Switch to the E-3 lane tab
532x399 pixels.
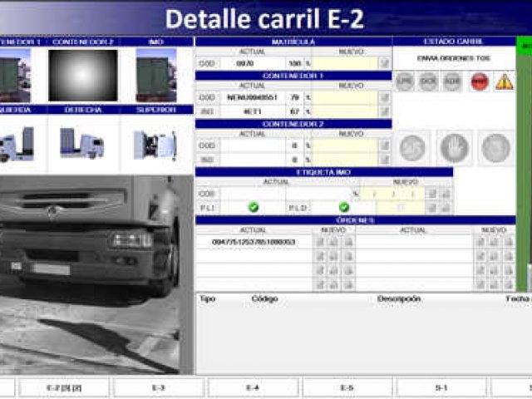click(159, 388)
